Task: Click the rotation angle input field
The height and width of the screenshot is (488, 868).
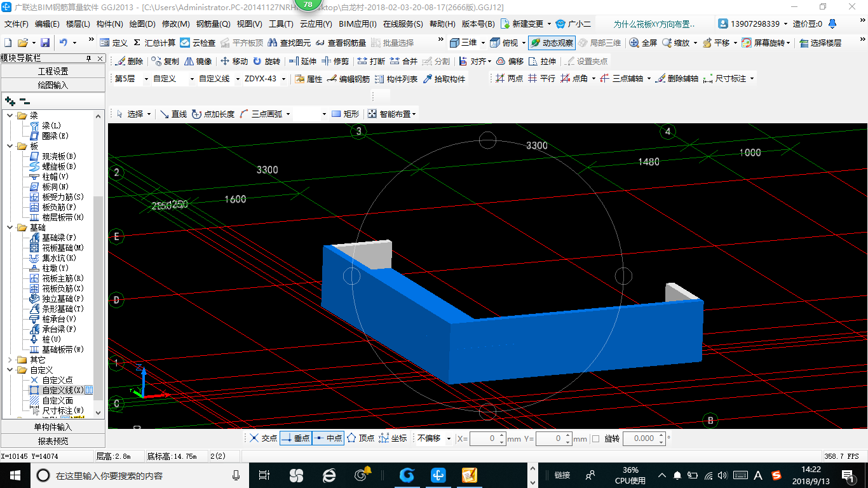Action: 644,438
